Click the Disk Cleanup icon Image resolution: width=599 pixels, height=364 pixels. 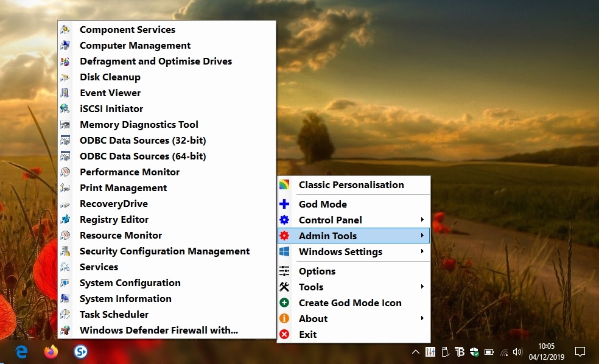[x=65, y=77]
